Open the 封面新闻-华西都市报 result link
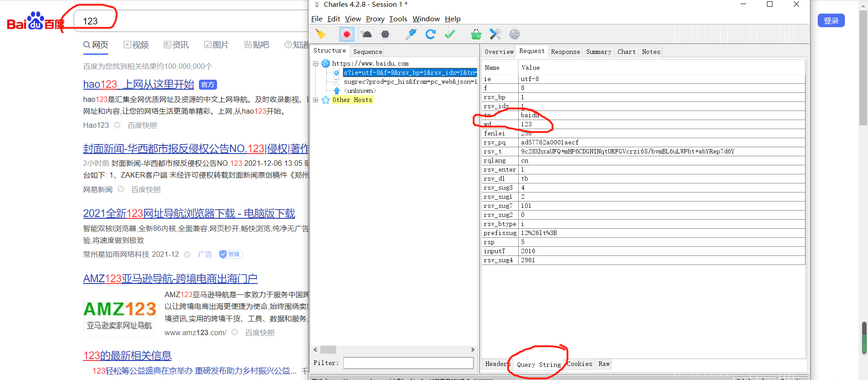 [196, 149]
